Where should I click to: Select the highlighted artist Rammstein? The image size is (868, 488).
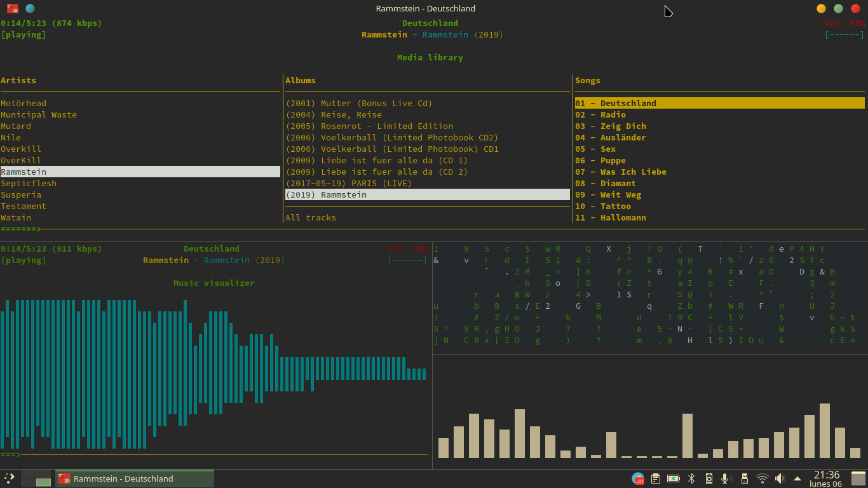pyautogui.click(x=140, y=172)
